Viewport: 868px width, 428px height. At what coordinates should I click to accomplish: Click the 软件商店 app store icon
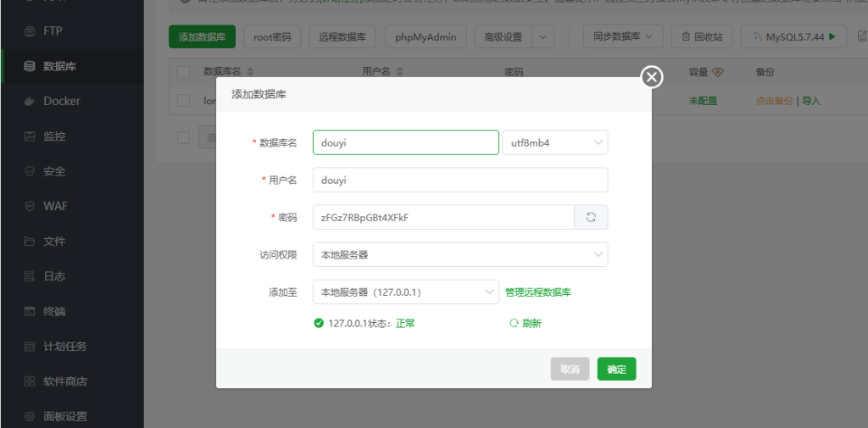pos(30,381)
